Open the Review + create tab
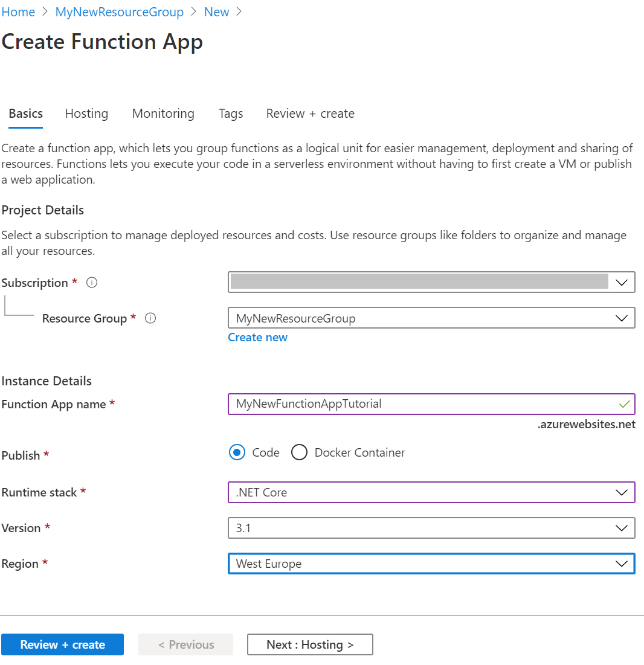 pyautogui.click(x=310, y=113)
